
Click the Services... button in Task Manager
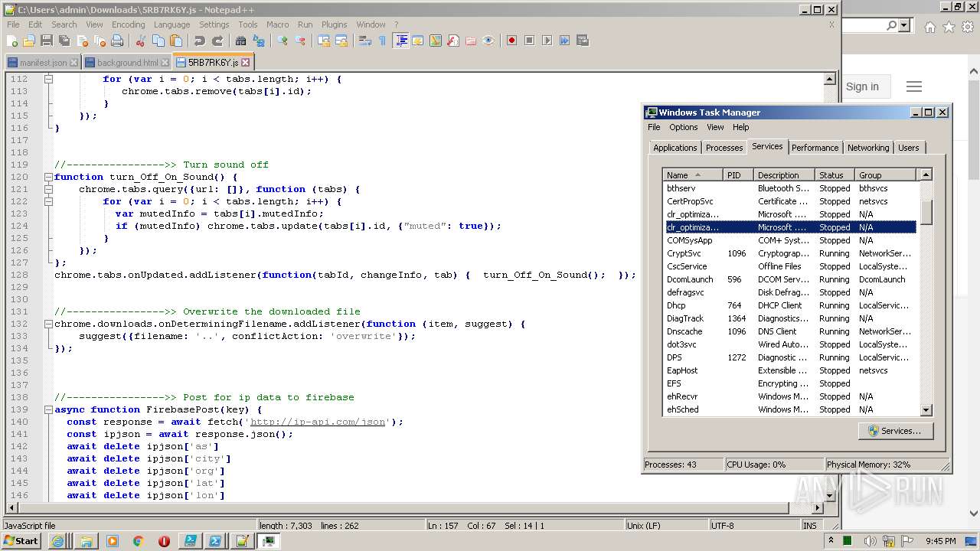coord(894,431)
